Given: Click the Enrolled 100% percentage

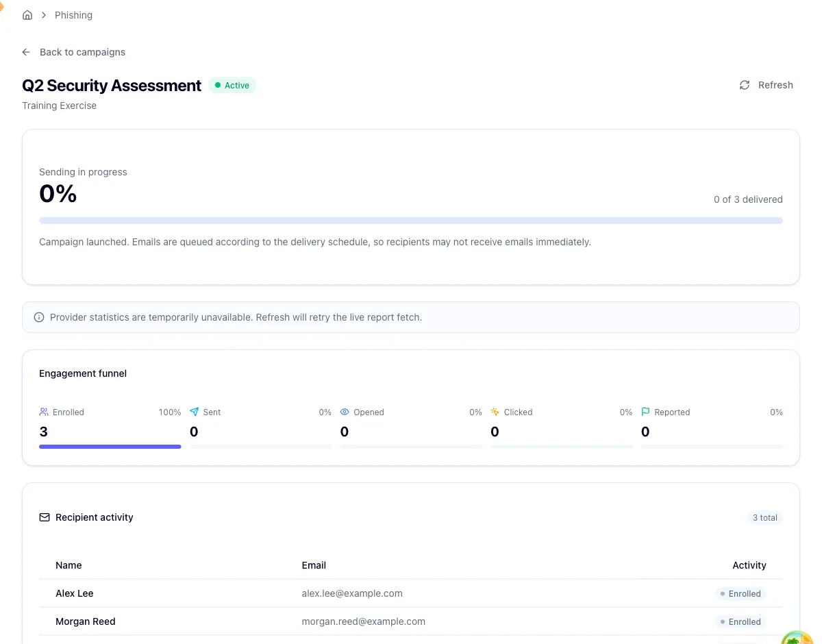Looking at the screenshot, I should pos(170,412).
